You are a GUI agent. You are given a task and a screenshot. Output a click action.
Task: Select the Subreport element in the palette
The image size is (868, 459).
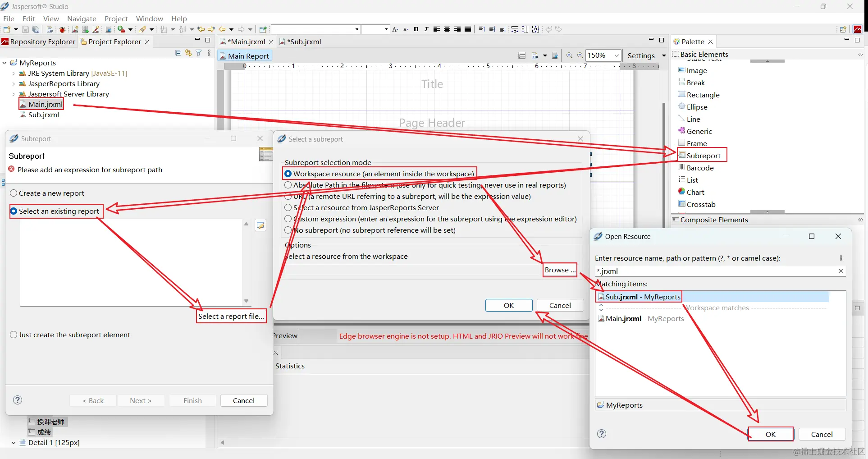click(x=700, y=156)
